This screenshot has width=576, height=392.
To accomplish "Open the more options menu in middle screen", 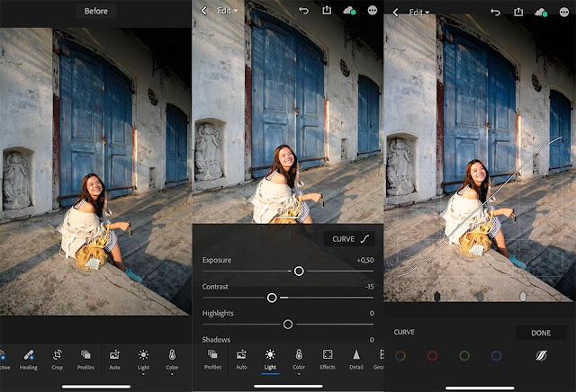I will click(x=373, y=10).
